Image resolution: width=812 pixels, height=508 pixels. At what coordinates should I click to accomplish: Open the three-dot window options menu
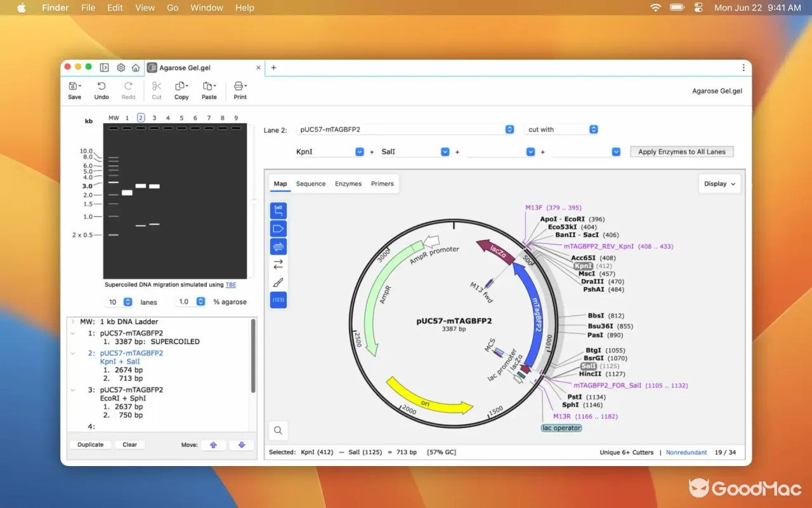[x=743, y=68]
